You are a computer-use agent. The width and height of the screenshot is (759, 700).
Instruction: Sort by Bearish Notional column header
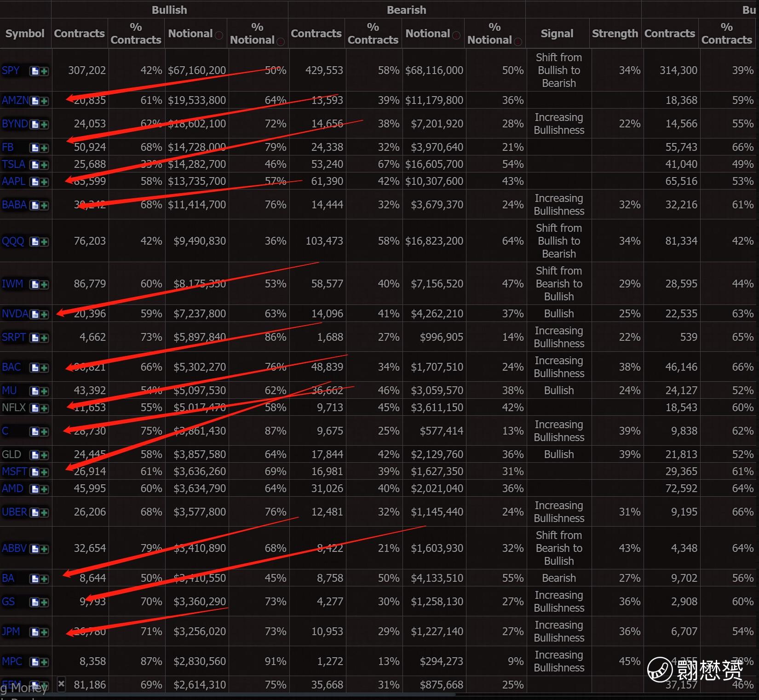[x=428, y=34]
